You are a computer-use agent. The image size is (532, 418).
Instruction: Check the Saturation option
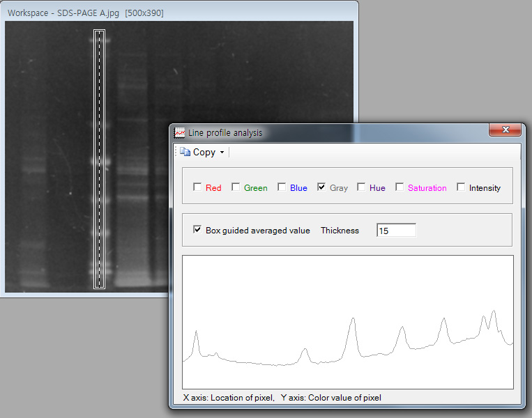(400, 187)
